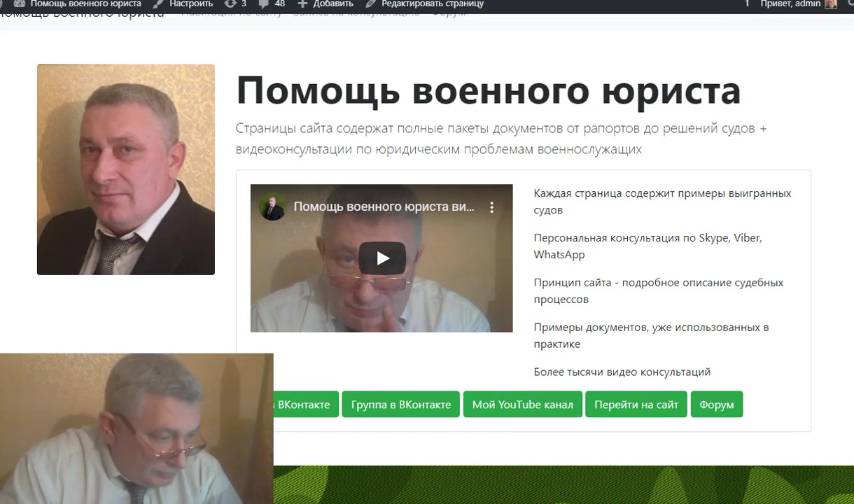Viewport: 854px width, 504px height.
Task: Open YouTube video more options menu
Action: (492, 207)
